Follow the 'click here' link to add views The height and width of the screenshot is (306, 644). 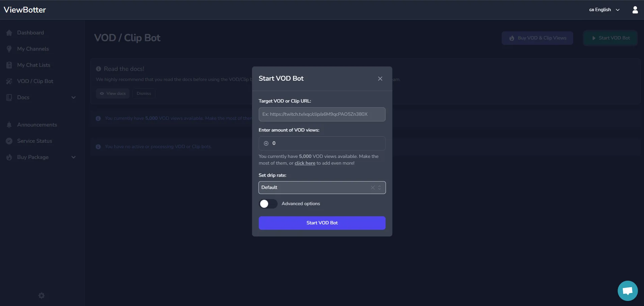tap(305, 163)
